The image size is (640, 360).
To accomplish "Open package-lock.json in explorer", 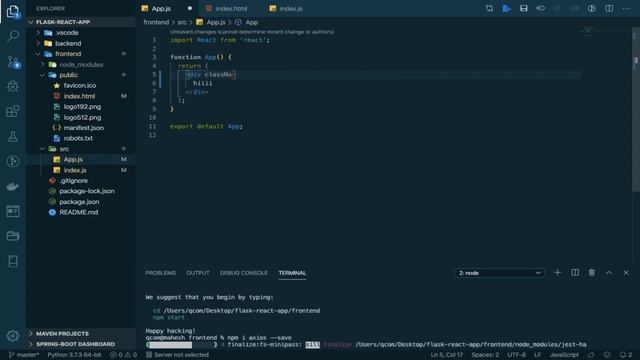I will click(x=81, y=191).
